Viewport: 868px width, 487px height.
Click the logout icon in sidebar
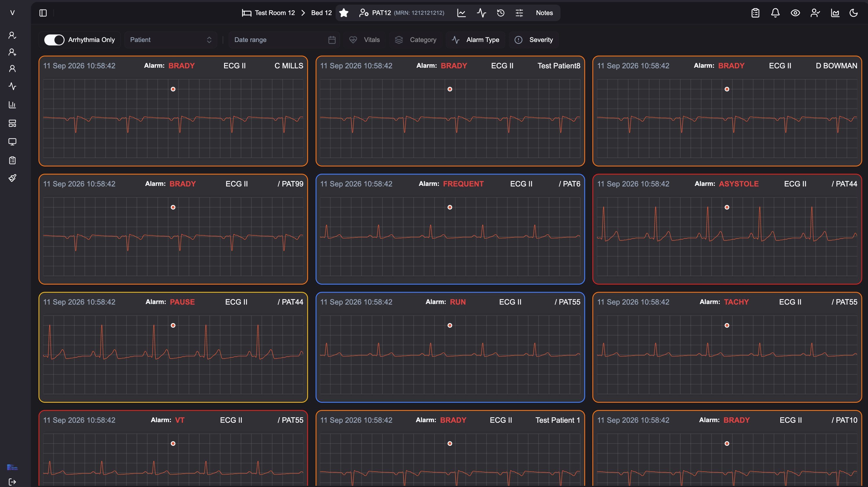click(x=12, y=482)
